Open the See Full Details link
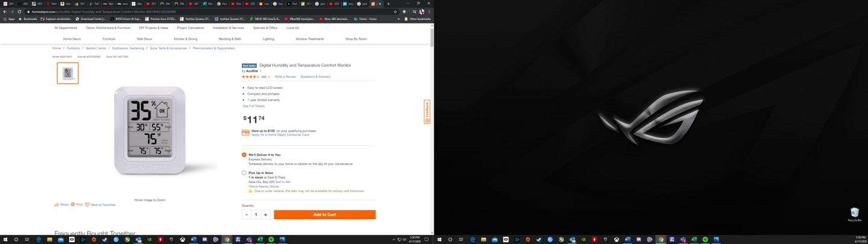868x244 pixels. 254,106
